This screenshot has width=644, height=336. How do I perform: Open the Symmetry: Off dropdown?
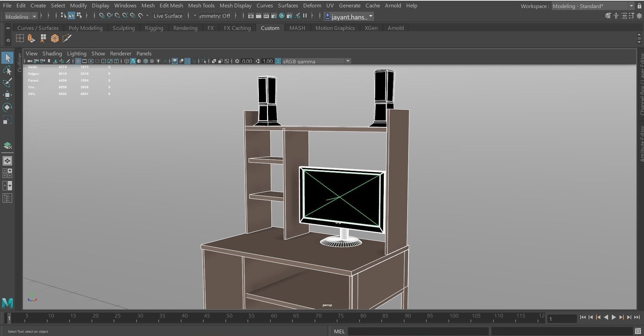(x=215, y=16)
